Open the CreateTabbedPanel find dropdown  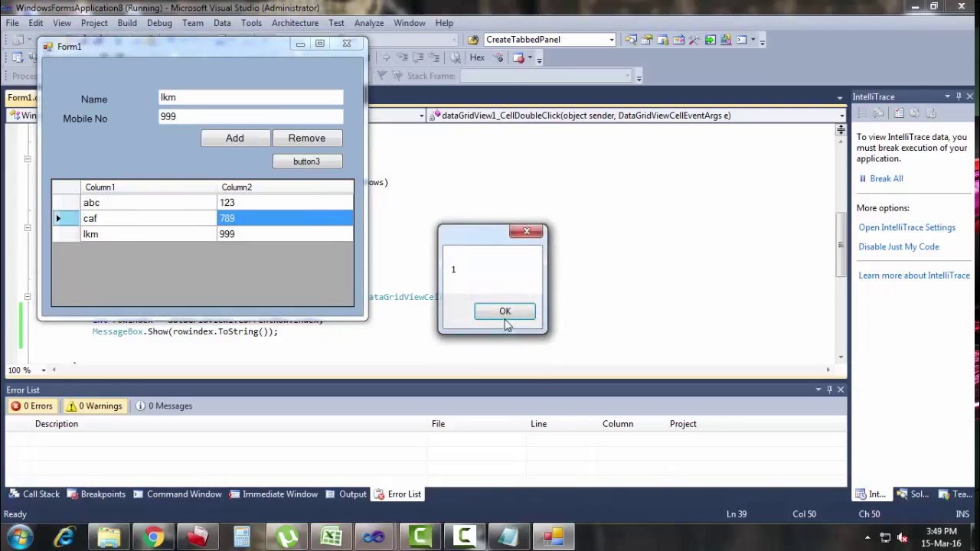pyautogui.click(x=611, y=40)
